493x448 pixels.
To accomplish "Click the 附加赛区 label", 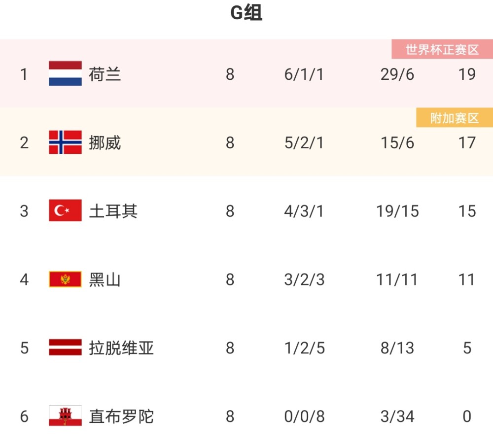I will pos(455,118).
